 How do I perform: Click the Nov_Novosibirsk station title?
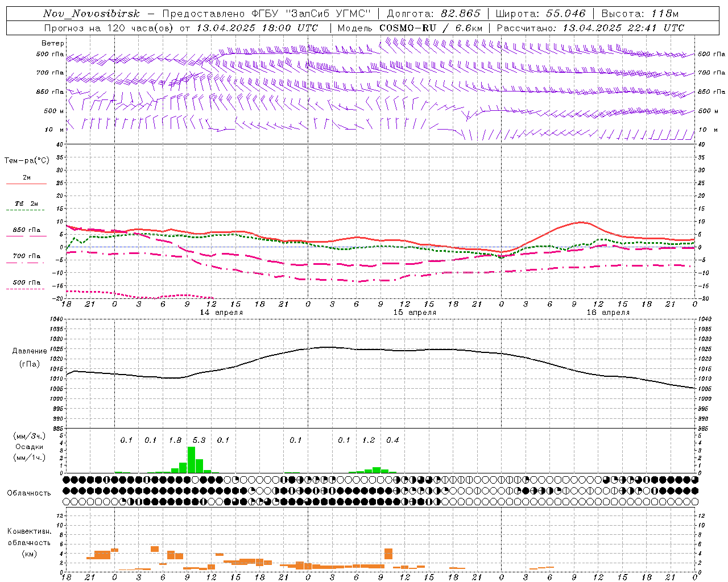[x=92, y=14]
